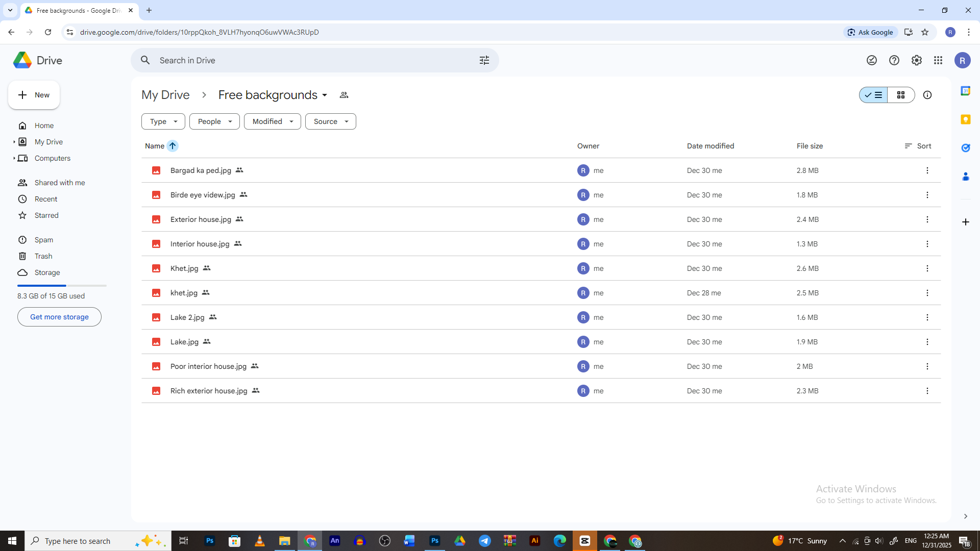Open the Trash section
Screen dimensions: 980x551
[x=43, y=256]
